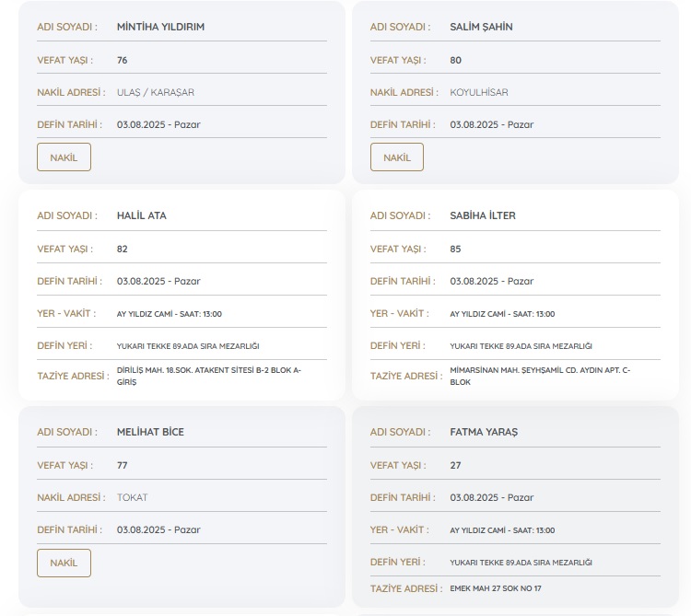691x616 pixels.
Task: Open NAKİL button in Melihat Bice card
Action: tap(64, 563)
